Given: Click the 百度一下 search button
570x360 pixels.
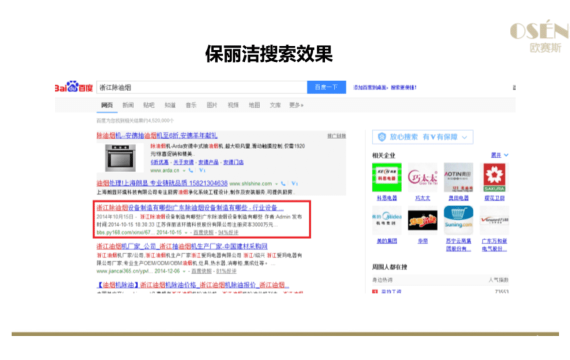Looking at the screenshot, I should click(326, 87).
